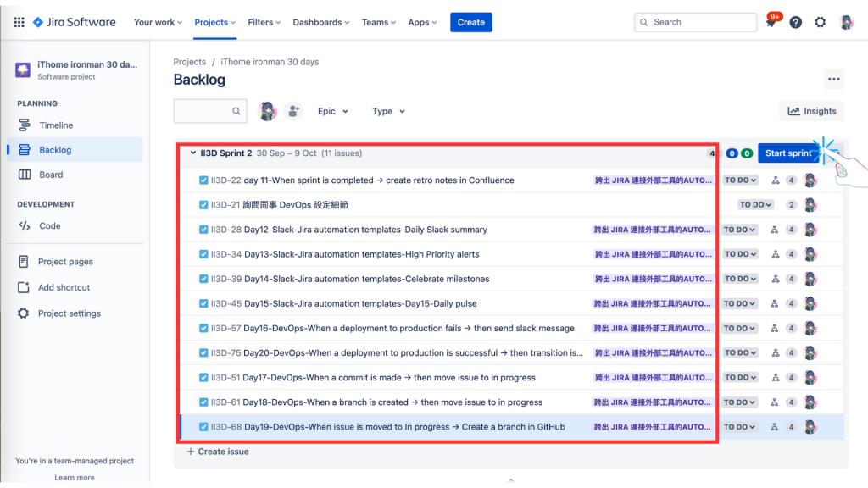This screenshot has width=868, height=488.
Task: Toggle the checkbox icon of II3D-22
Action: coord(203,180)
